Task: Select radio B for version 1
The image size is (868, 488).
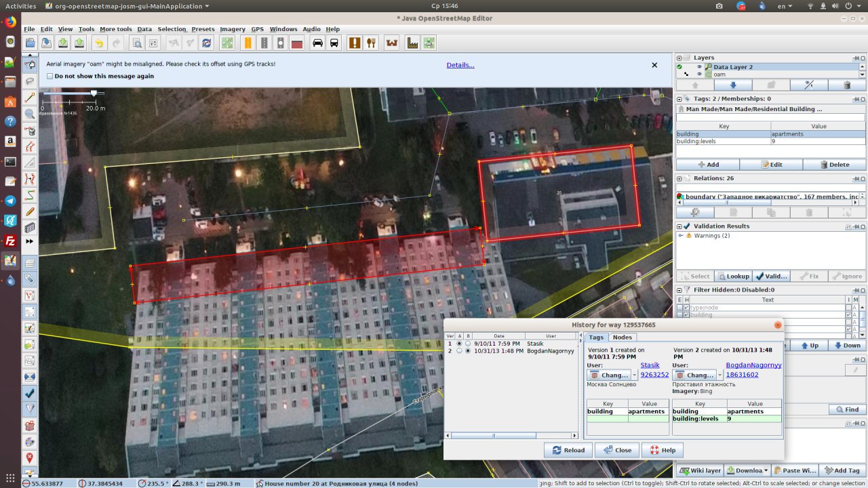Action: click(467, 344)
